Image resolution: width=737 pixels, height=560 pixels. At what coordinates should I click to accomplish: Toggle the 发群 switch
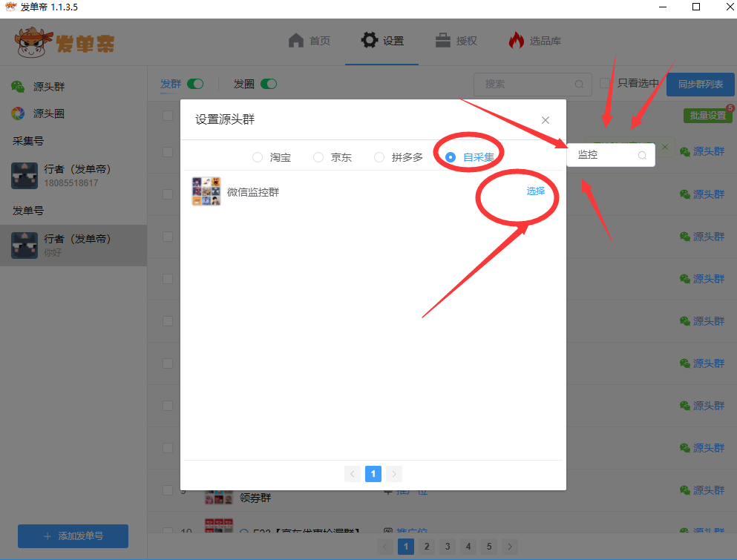[195, 84]
